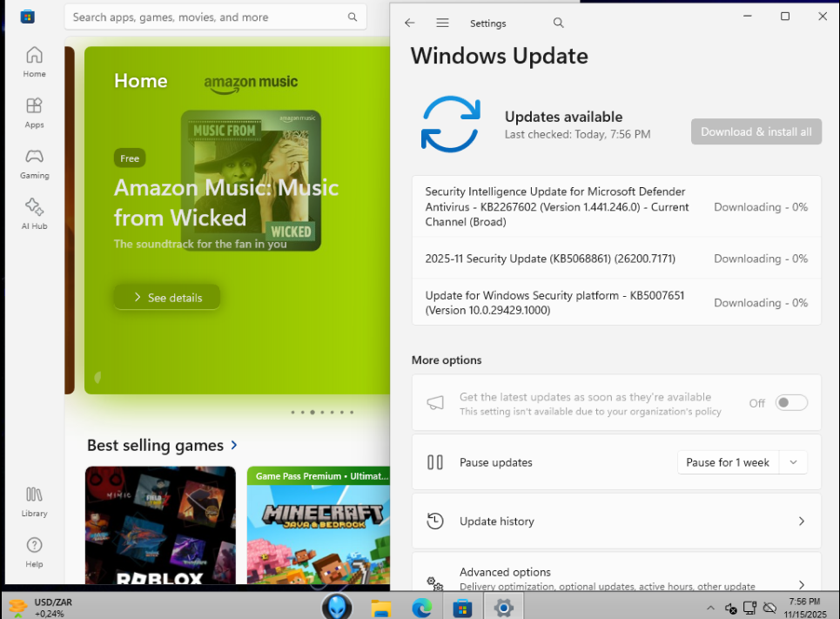This screenshot has height=619, width=840.
Task: Click the Last checked: Today, 7:56 PM text
Action: 577,134
